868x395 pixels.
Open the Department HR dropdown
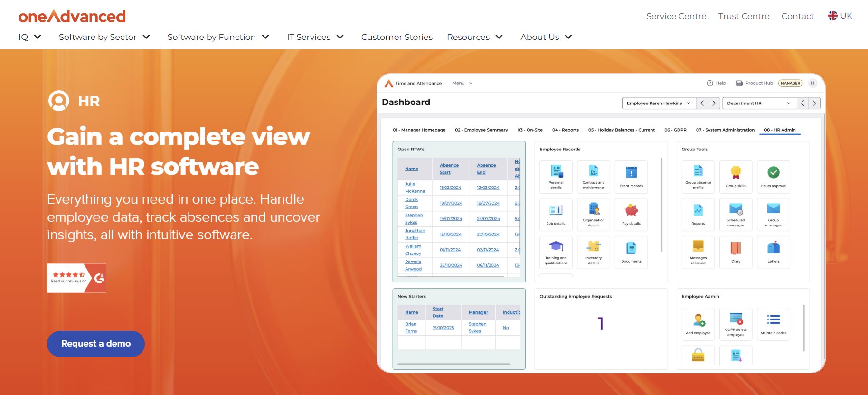(x=759, y=103)
